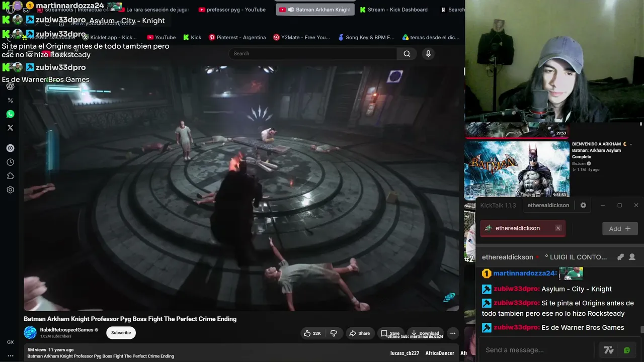The width and height of the screenshot is (644, 362).
Task: Click the Asylum - City - Knight chat message
Action: coord(577,289)
